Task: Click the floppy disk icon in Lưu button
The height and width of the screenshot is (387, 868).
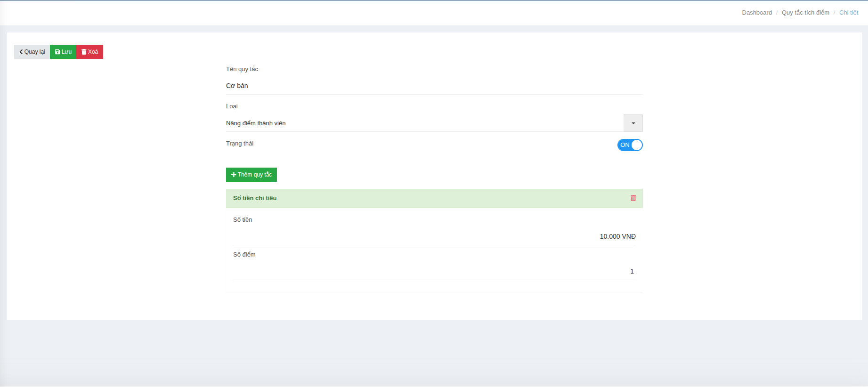Action: point(57,52)
